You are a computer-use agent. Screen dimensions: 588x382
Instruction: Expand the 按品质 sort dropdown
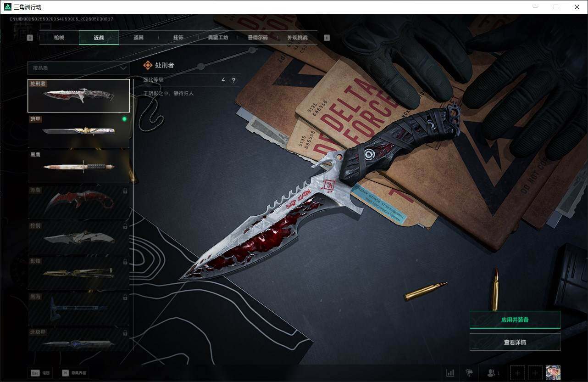(x=78, y=68)
